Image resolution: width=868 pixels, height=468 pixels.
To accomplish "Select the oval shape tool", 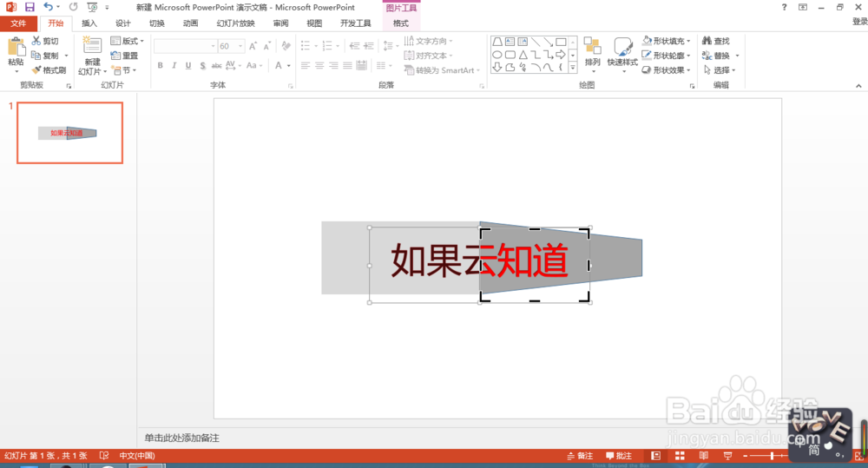I will click(x=497, y=55).
